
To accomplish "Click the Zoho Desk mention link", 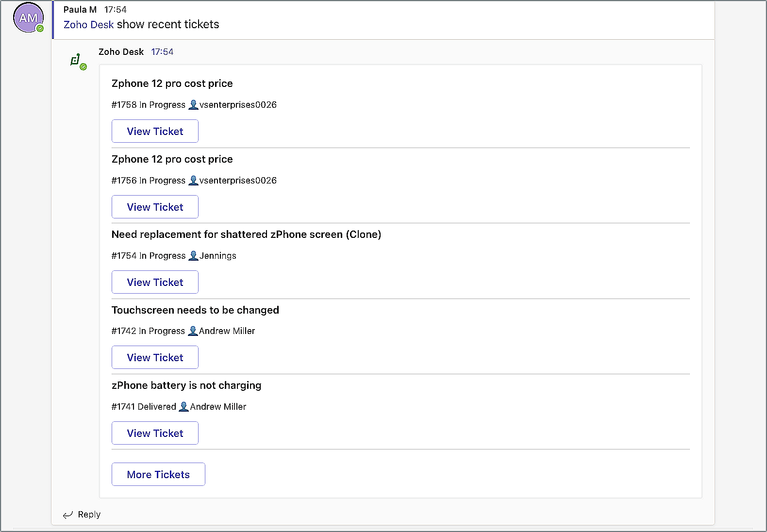I will pyautogui.click(x=88, y=25).
